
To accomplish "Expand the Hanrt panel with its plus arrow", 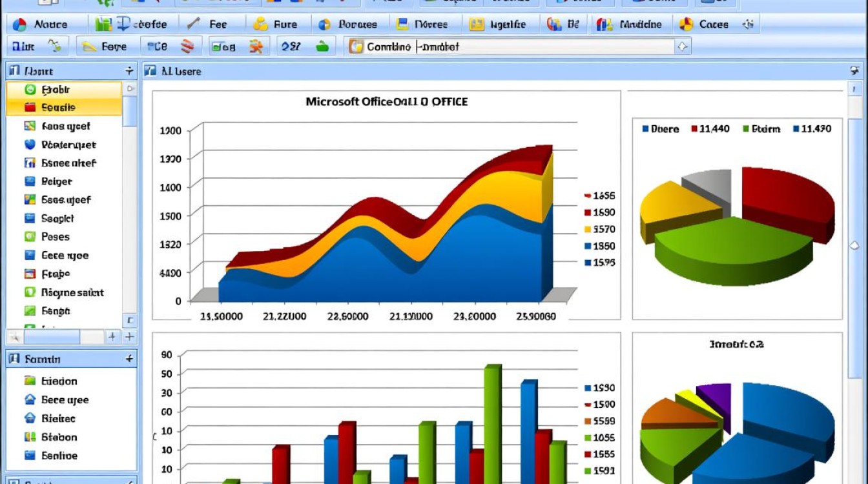I will click(x=130, y=71).
